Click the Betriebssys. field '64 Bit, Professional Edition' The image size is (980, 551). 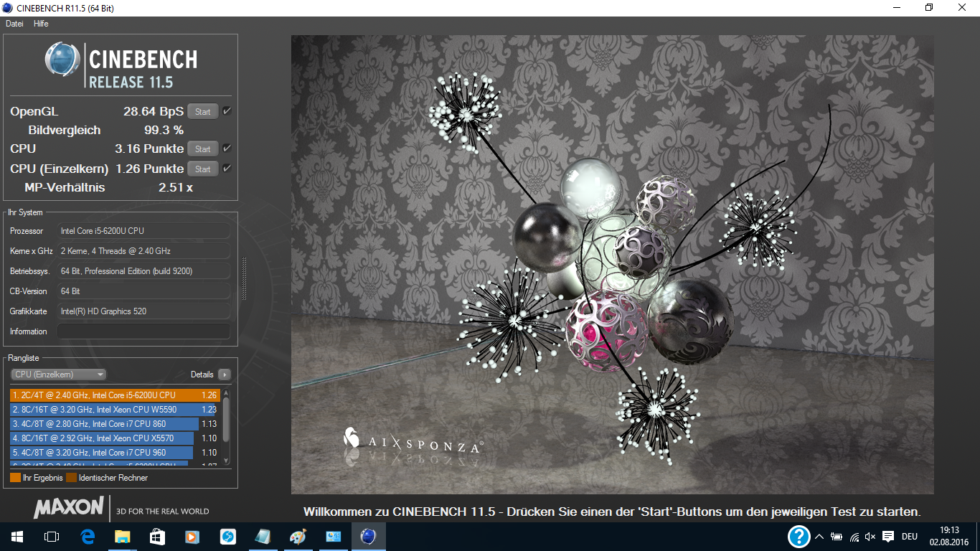pyautogui.click(x=143, y=271)
